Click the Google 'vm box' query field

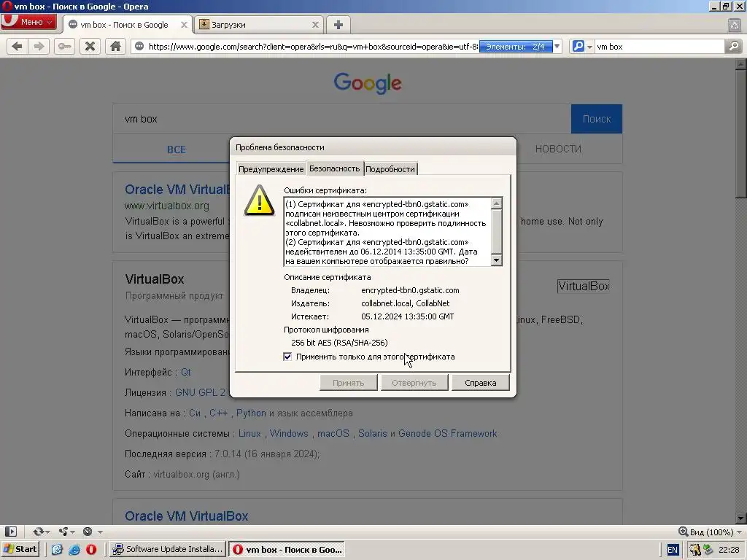click(x=341, y=119)
